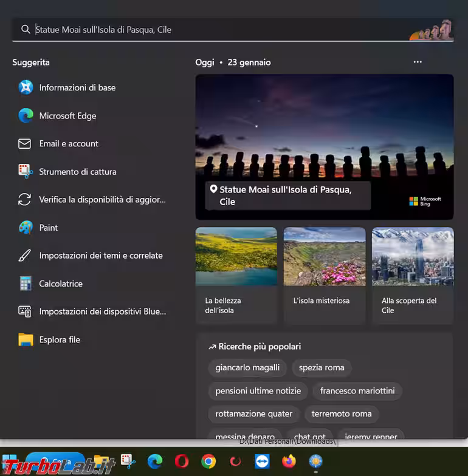This screenshot has height=476, width=468.
Task: Search for 'terremoto roma' trending topic
Action: click(x=341, y=414)
